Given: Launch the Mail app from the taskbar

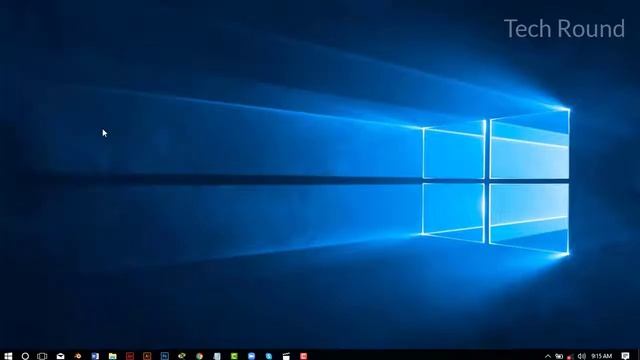Looking at the screenshot, I should [x=60, y=356].
